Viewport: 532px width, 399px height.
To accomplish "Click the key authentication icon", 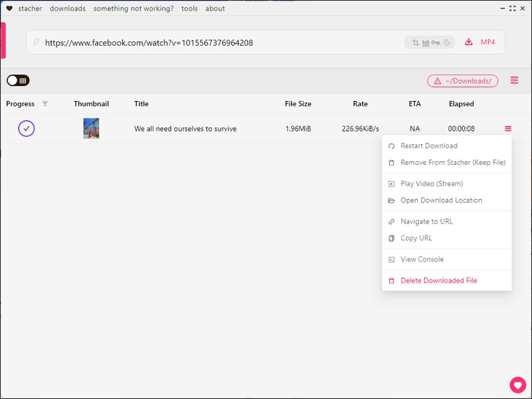I will (435, 43).
